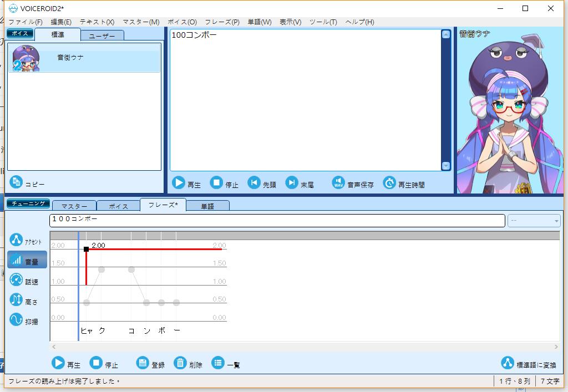The width and height of the screenshot is (568, 392).
Task: Save audio with 音声保存 WAV icon
Action: point(338,183)
